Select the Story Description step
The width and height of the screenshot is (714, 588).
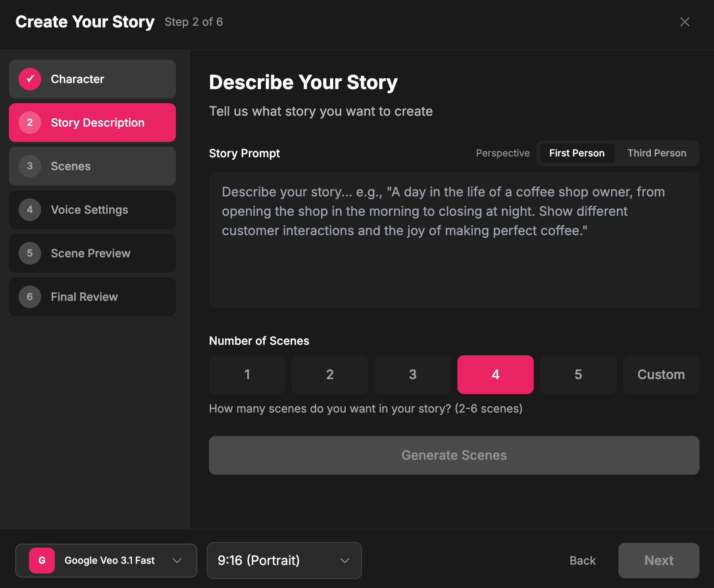92,123
